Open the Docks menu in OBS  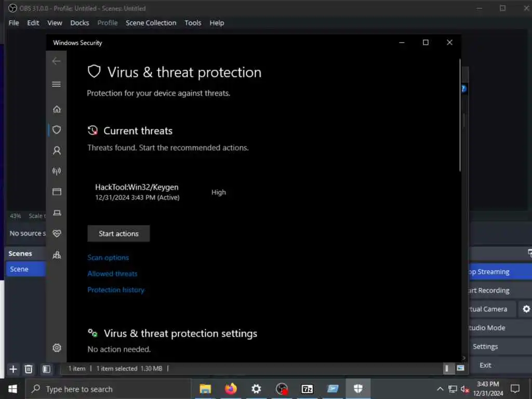79,23
